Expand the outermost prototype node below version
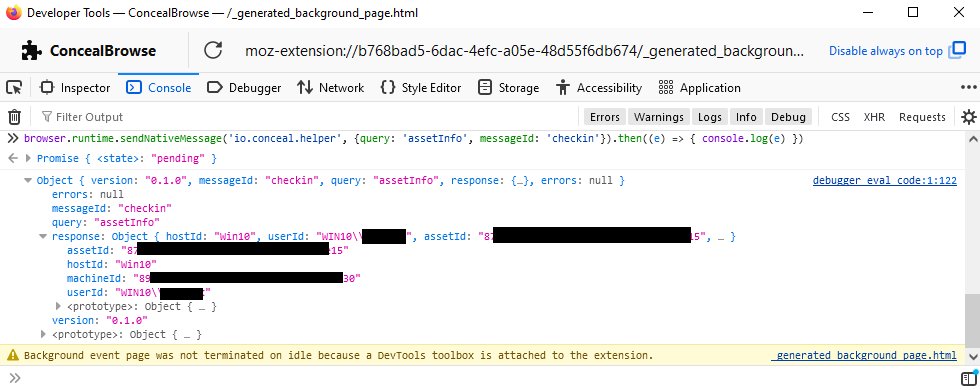The image size is (980, 390). click(x=44, y=334)
